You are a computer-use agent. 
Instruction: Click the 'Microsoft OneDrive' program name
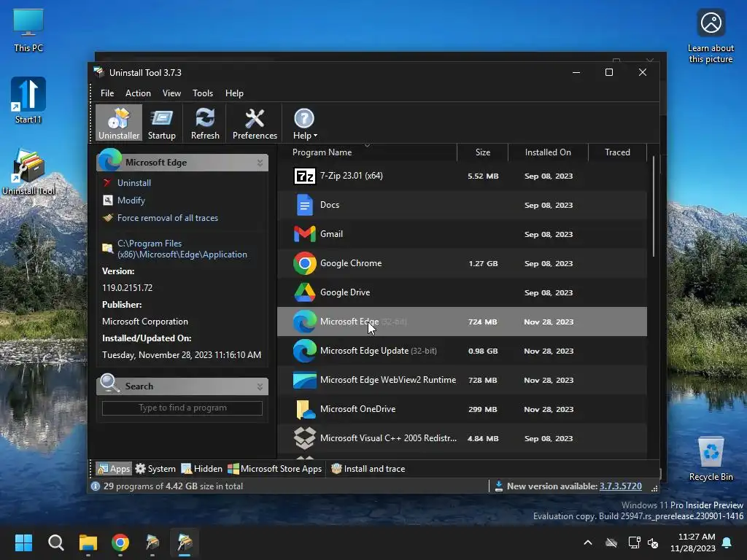[x=357, y=409]
